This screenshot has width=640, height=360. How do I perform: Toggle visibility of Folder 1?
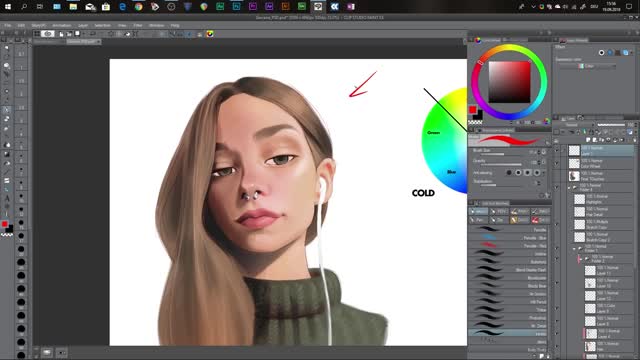[x=557, y=248]
